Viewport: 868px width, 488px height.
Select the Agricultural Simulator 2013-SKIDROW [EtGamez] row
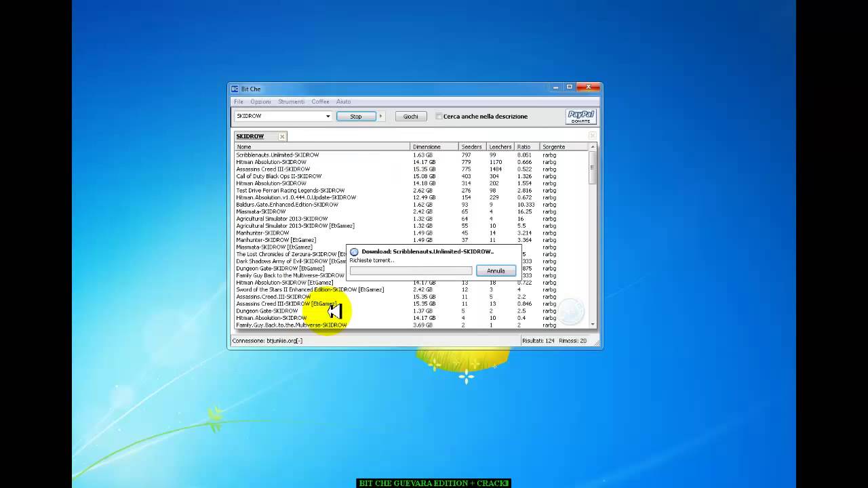click(412, 226)
